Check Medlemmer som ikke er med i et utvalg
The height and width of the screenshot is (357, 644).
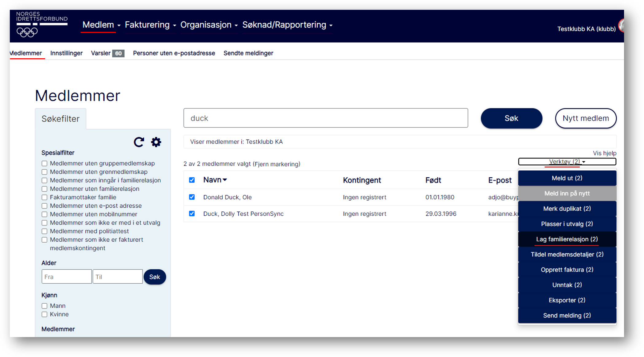[x=45, y=223]
